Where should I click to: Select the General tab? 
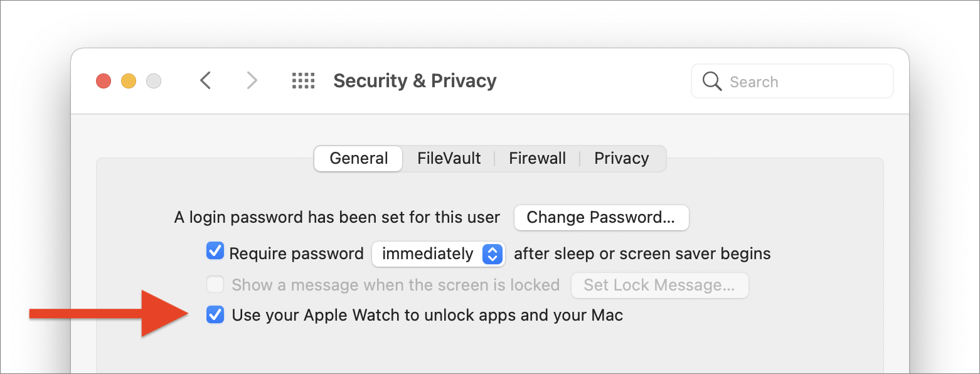(x=358, y=158)
